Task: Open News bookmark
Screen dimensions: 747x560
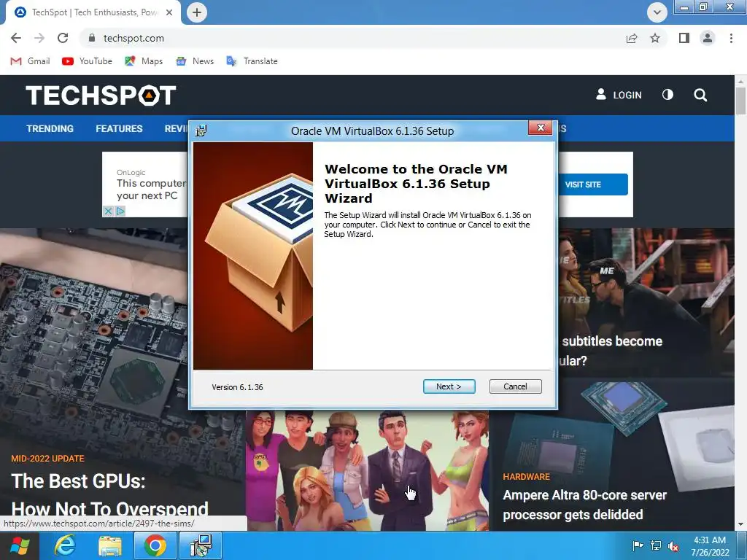Action: [x=194, y=61]
